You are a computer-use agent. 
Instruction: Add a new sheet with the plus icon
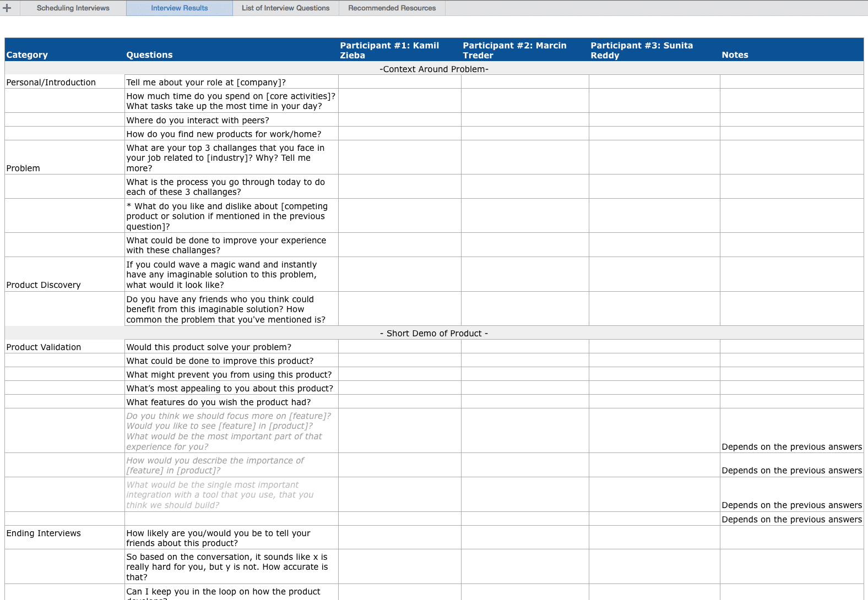point(7,8)
